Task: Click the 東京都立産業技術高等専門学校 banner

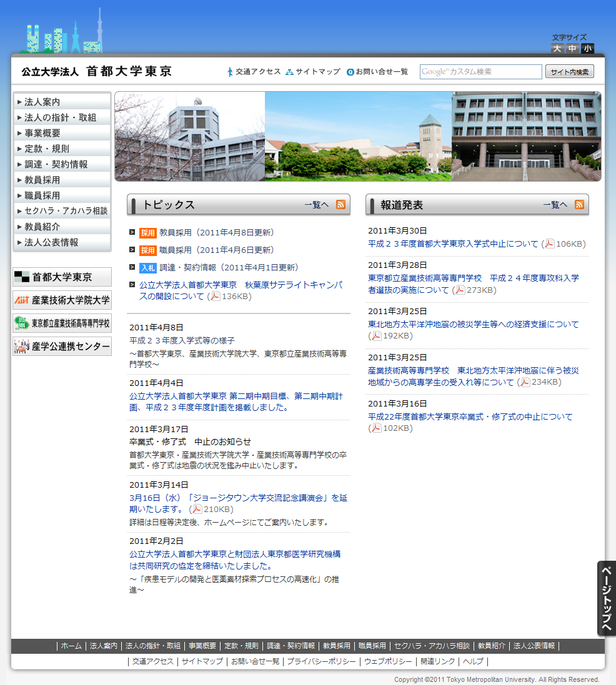Action: (62, 323)
